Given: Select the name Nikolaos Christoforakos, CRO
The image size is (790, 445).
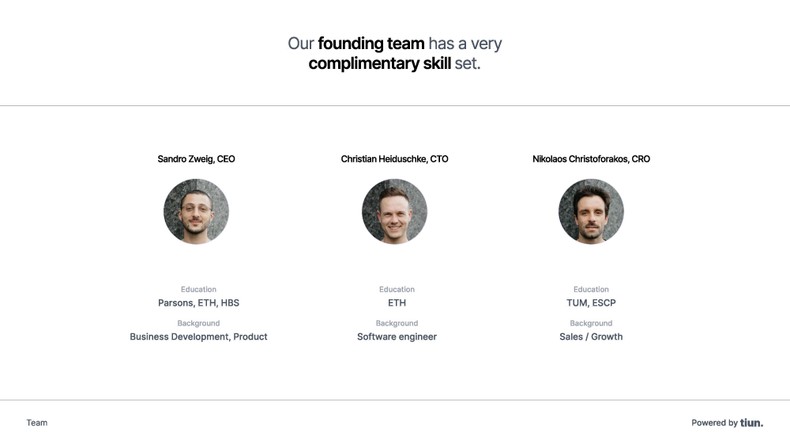Looking at the screenshot, I should (591, 159).
